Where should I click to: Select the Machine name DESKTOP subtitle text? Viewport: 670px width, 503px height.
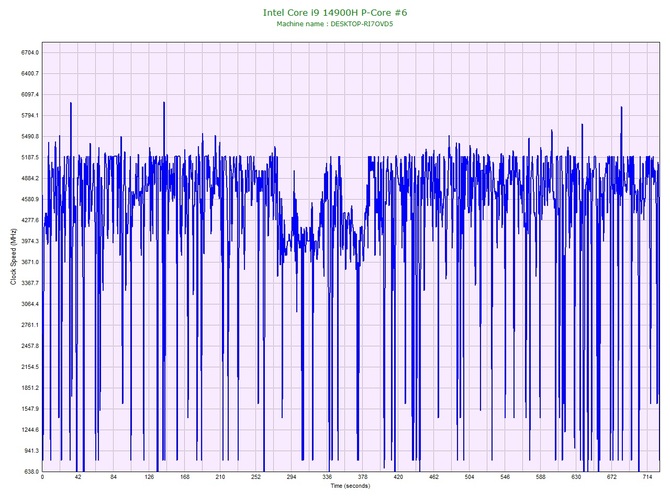tap(335, 24)
